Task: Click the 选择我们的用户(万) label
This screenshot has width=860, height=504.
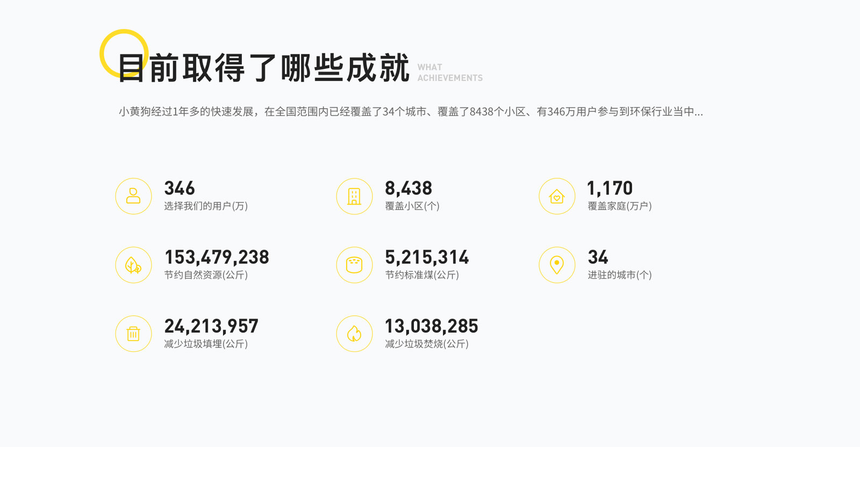Action: tap(206, 206)
